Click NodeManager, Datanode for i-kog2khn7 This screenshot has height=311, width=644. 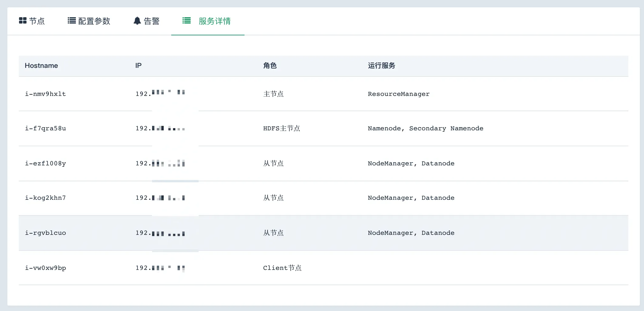click(411, 198)
